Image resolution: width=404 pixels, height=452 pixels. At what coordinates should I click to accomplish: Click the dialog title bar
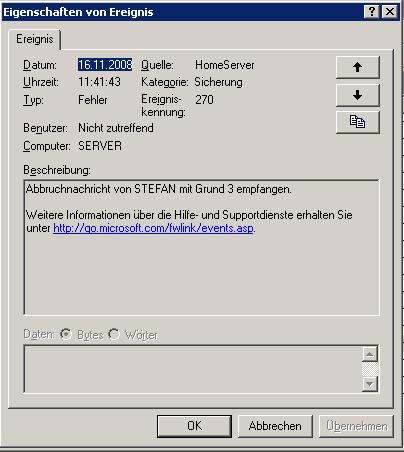tap(182, 12)
